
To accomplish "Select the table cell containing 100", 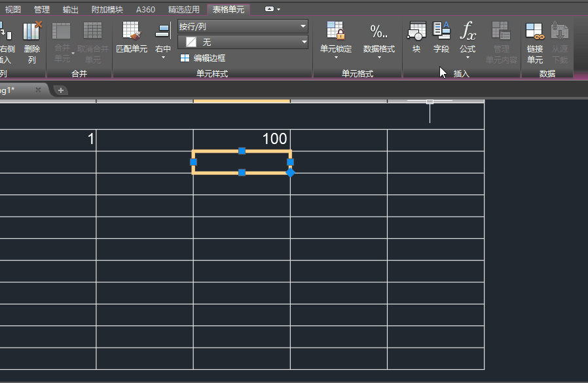I will click(242, 139).
